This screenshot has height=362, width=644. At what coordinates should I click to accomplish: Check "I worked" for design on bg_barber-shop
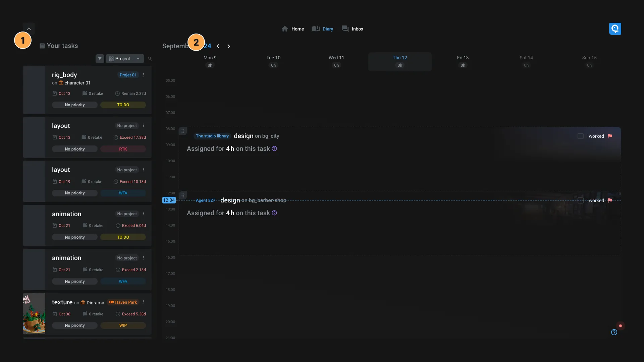pos(581,200)
